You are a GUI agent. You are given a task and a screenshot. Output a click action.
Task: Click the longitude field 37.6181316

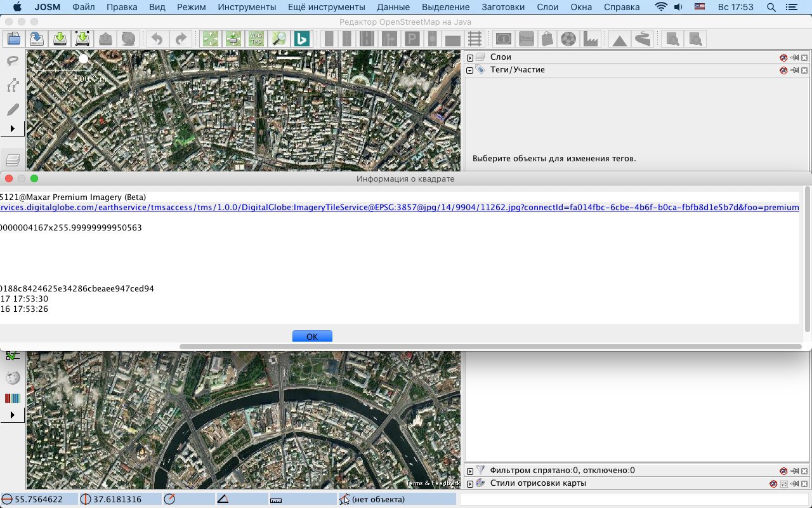(x=121, y=499)
